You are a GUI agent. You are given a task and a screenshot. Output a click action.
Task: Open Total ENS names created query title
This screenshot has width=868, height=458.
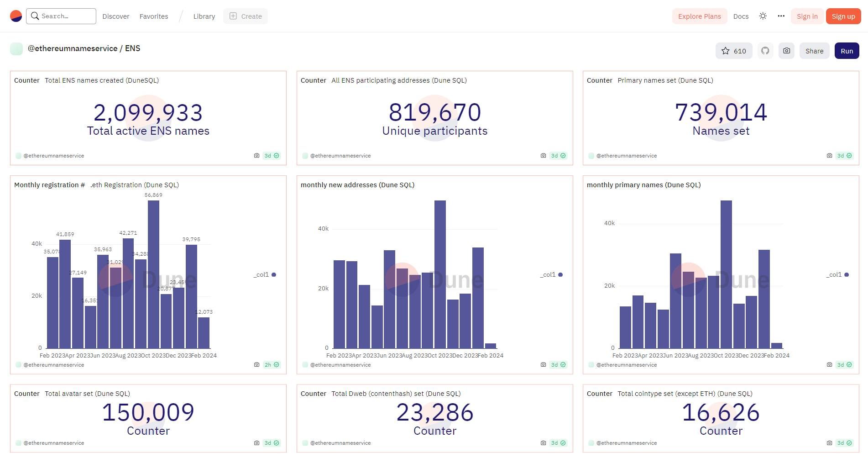point(102,80)
